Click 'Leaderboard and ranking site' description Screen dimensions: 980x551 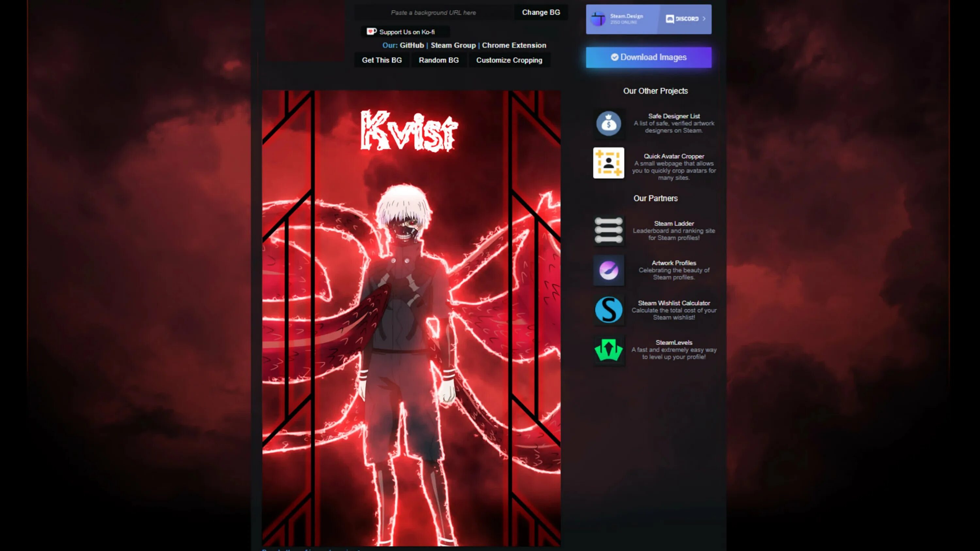674,234
